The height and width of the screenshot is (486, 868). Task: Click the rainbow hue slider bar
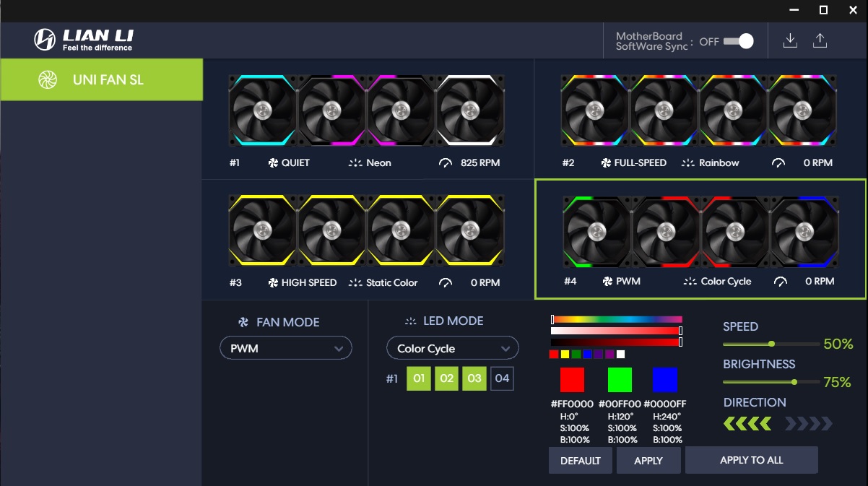coord(617,319)
